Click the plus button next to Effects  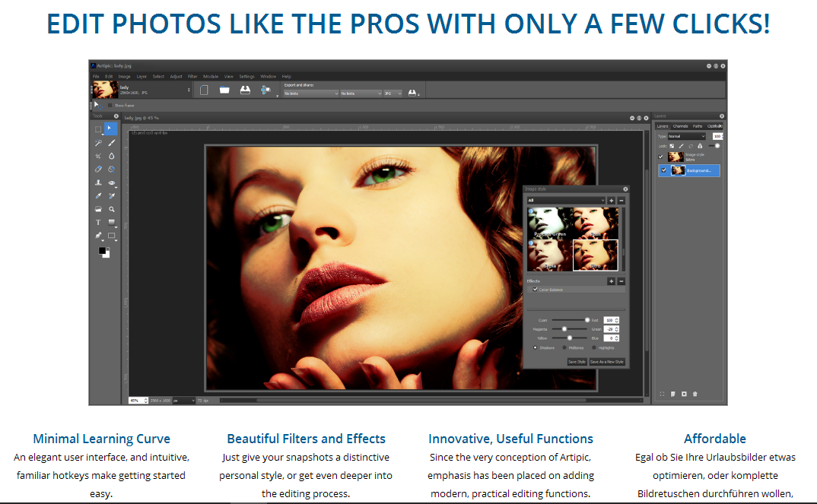tap(611, 281)
